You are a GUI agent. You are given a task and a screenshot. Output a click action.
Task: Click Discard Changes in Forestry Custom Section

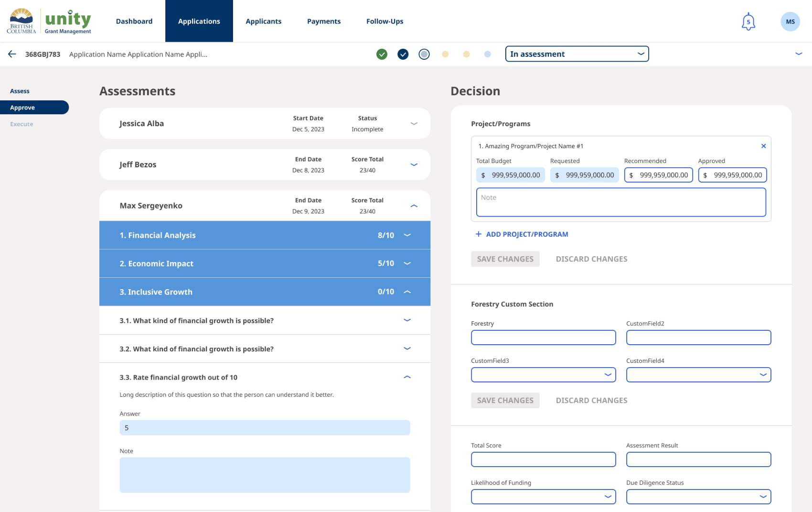click(591, 401)
